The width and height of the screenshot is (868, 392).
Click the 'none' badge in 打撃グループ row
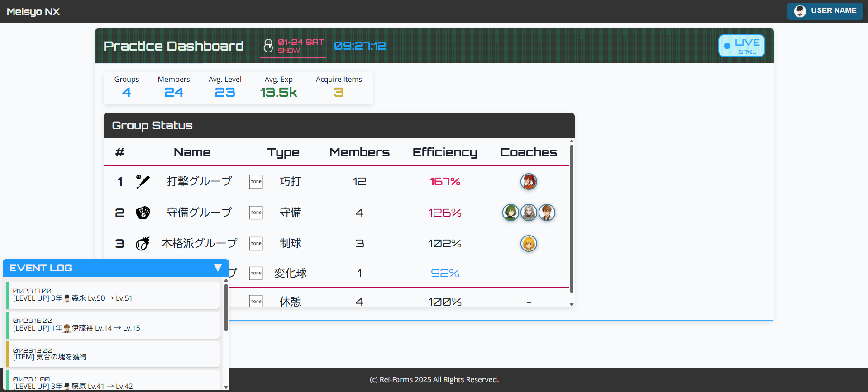pyautogui.click(x=256, y=182)
